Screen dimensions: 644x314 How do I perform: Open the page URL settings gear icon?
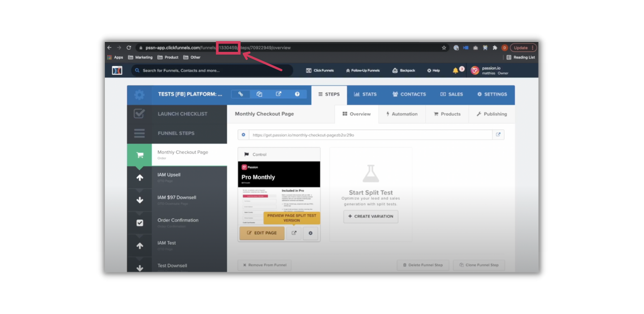243,134
